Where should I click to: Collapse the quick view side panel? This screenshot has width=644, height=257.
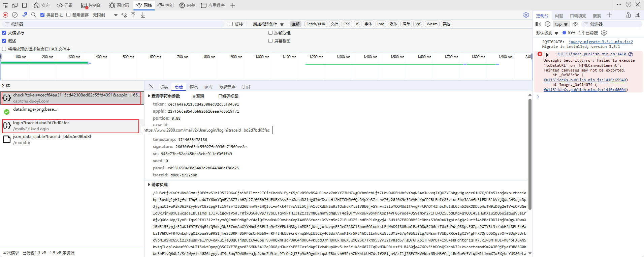[638, 15]
